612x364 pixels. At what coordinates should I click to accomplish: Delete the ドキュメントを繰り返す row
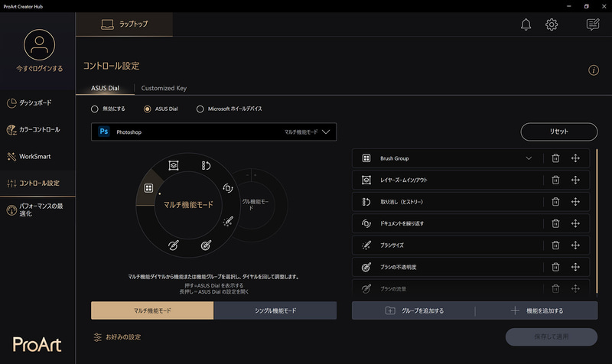click(555, 223)
